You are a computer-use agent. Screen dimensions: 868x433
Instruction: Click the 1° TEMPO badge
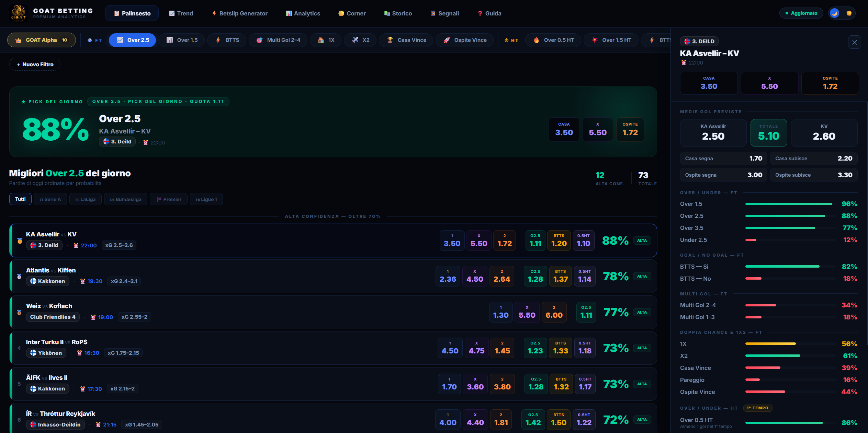758,408
